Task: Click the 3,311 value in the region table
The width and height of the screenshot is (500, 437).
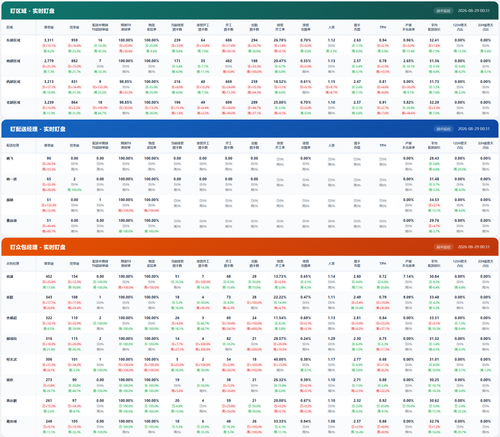Action: click(x=49, y=40)
